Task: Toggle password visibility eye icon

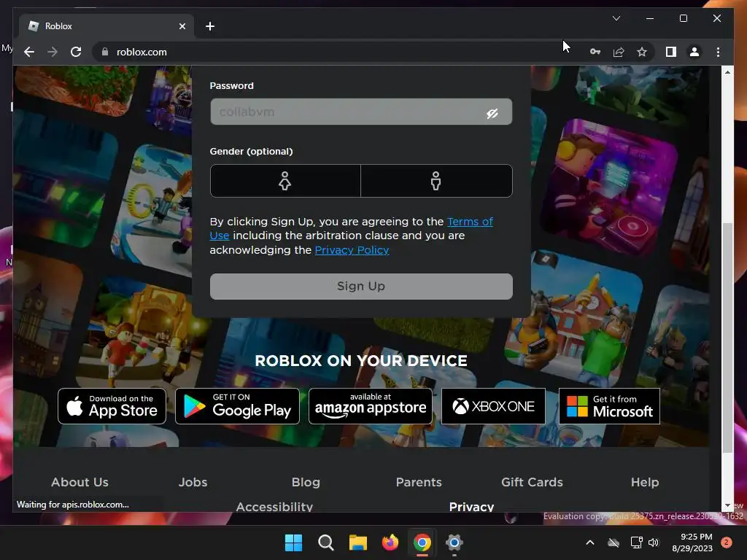Action: [x=492, y=113]
